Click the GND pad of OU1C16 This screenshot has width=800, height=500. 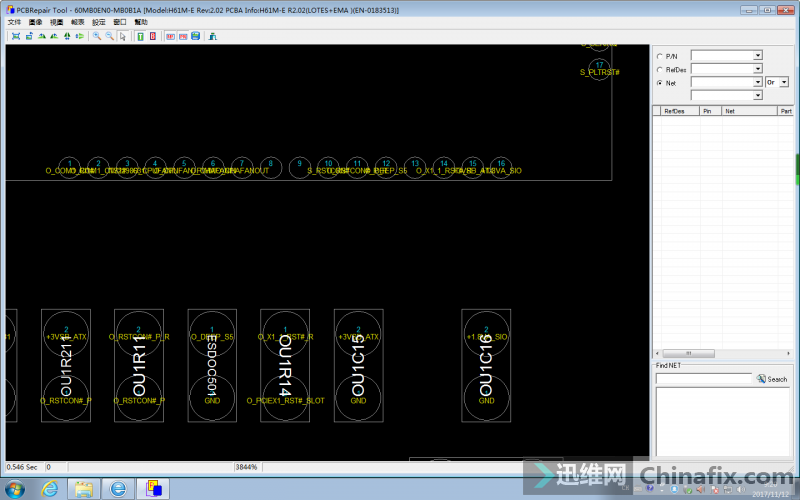(x=486, y=397)
